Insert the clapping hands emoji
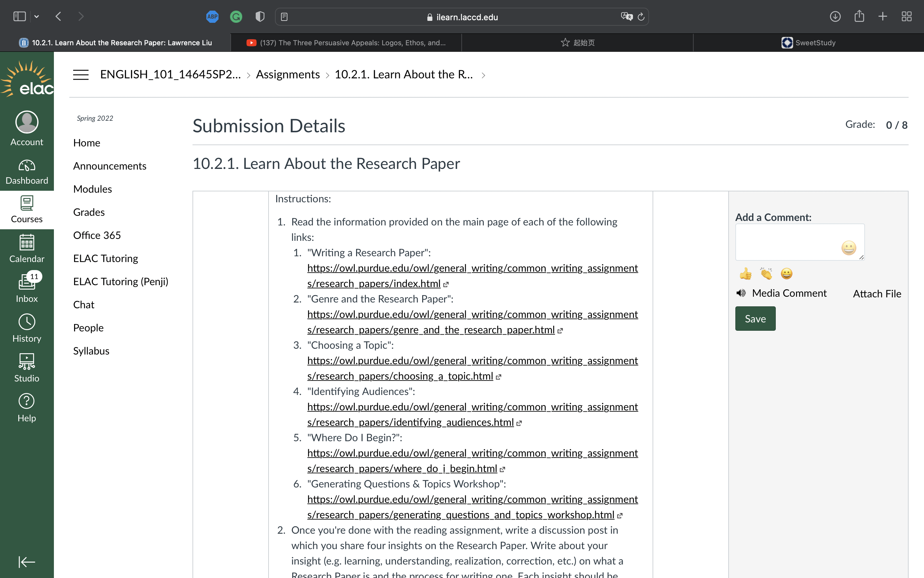924x578 pixels. [x=766, y=274]
